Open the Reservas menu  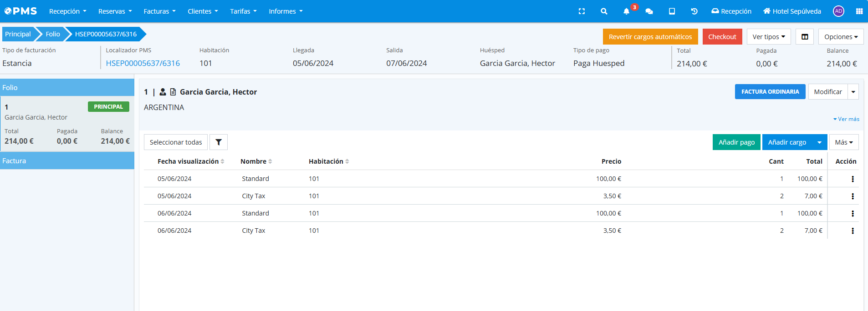click(115, 11)
